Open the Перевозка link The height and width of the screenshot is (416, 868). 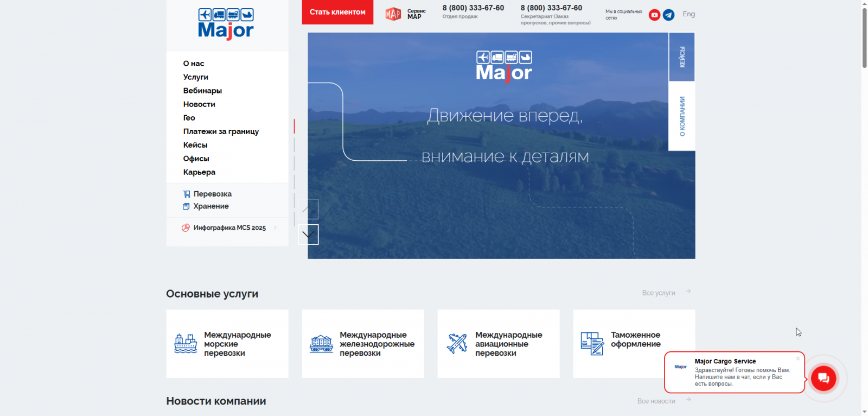213,194
